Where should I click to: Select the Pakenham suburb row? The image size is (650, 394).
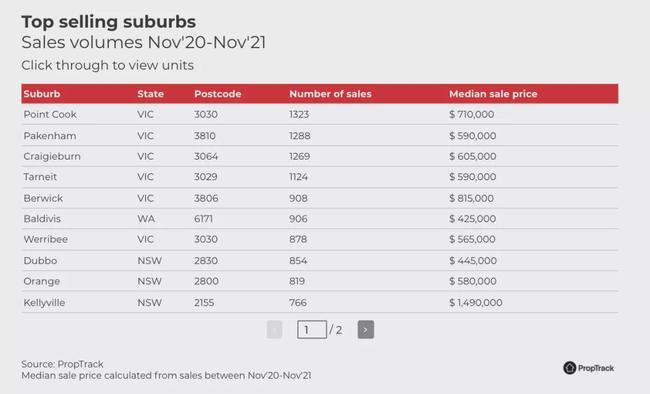[320, 136]
